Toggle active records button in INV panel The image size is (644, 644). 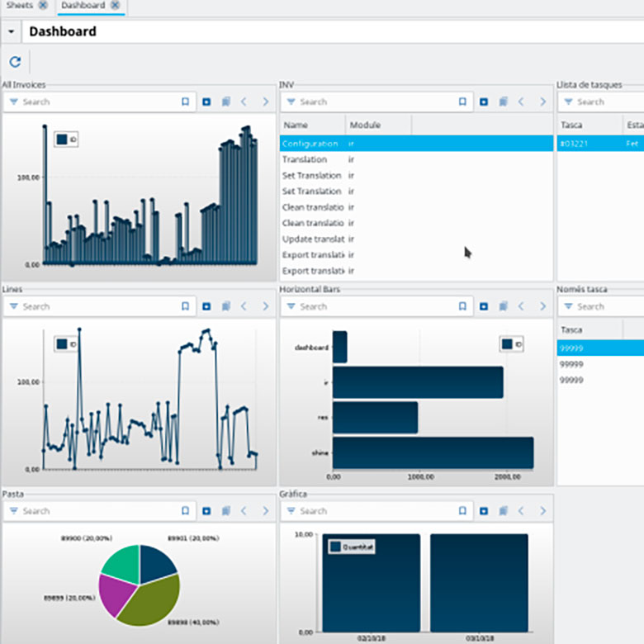click(x=484, y=102)
